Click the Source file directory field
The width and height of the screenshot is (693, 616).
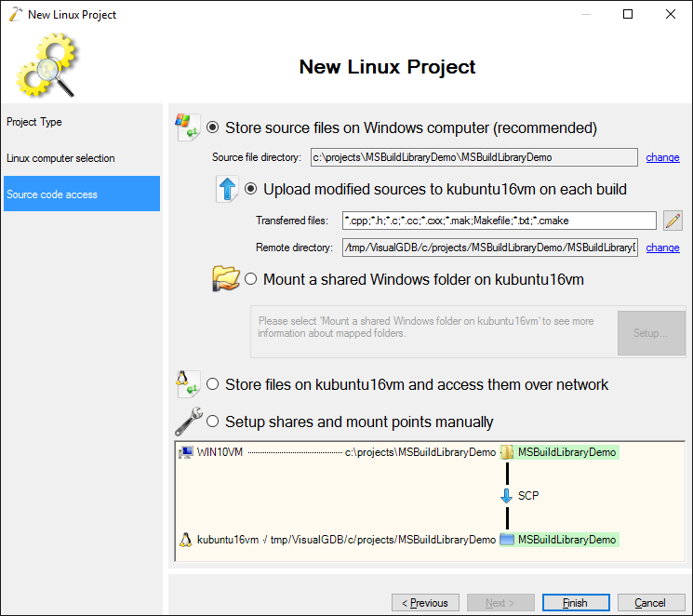pos(473,157)
